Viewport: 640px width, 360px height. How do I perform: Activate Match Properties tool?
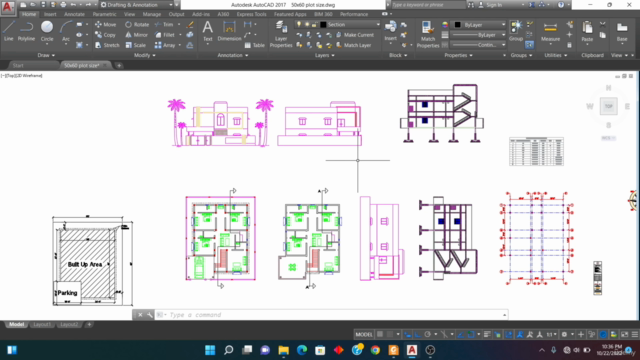tap(428, 34)
